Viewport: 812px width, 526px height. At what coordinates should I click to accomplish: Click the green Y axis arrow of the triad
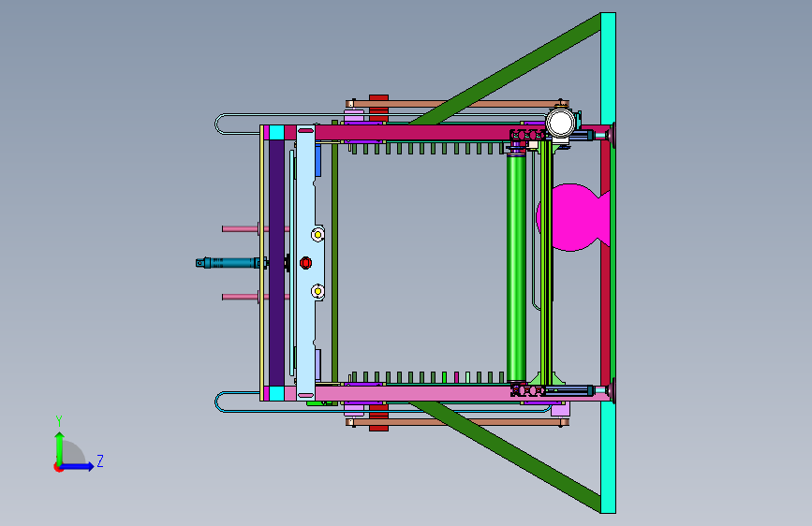60,447
